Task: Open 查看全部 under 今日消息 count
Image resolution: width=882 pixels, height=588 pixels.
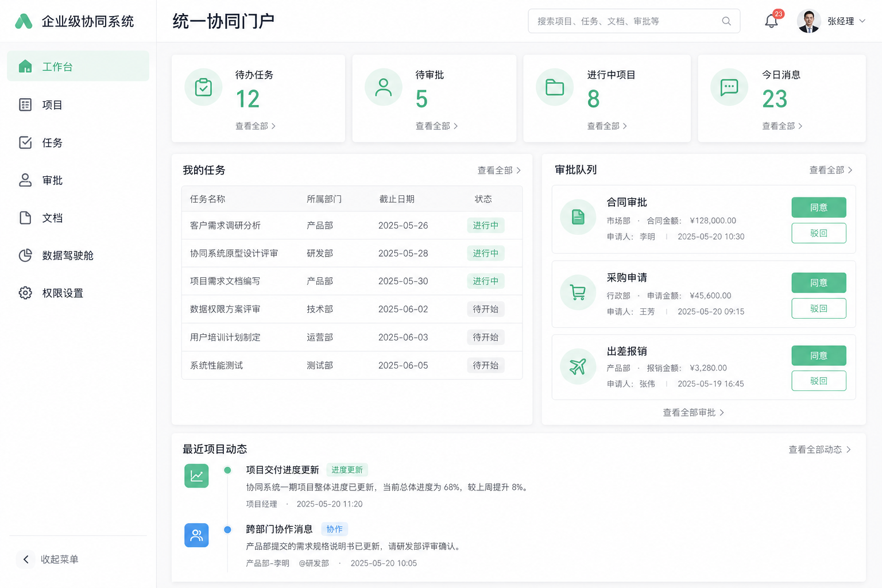Action: [782, 126]
